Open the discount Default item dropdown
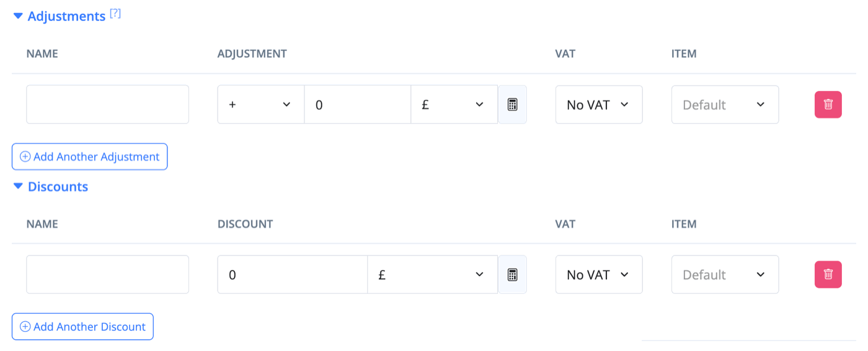This screenshot has width=868, height=351. 725,274
